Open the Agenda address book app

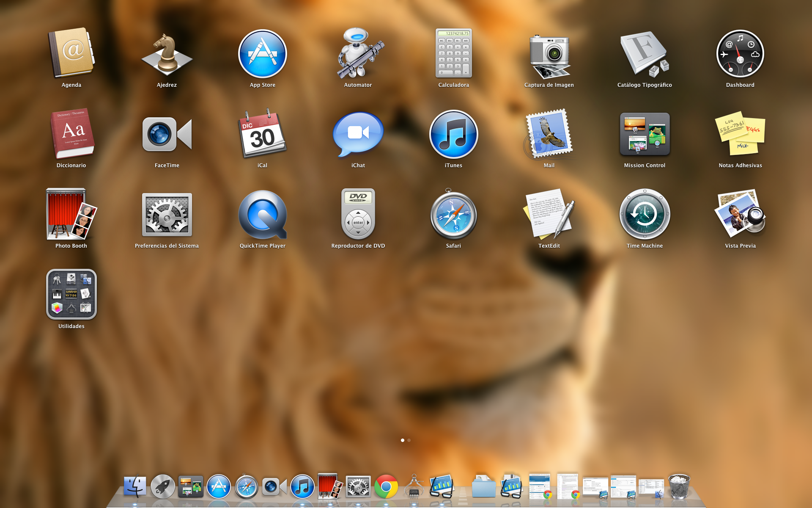tap(71, 54)
